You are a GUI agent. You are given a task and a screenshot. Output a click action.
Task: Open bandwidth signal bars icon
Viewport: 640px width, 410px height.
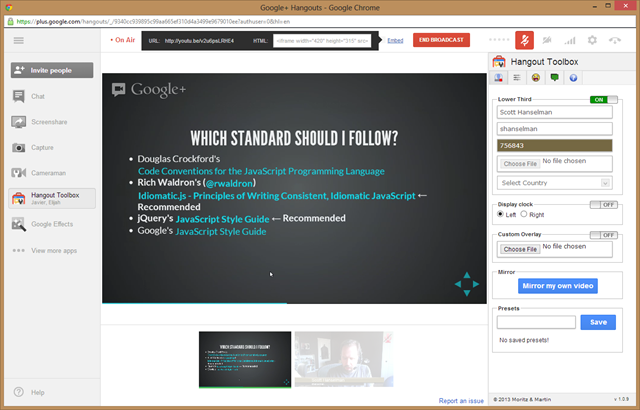coord(570,40)
